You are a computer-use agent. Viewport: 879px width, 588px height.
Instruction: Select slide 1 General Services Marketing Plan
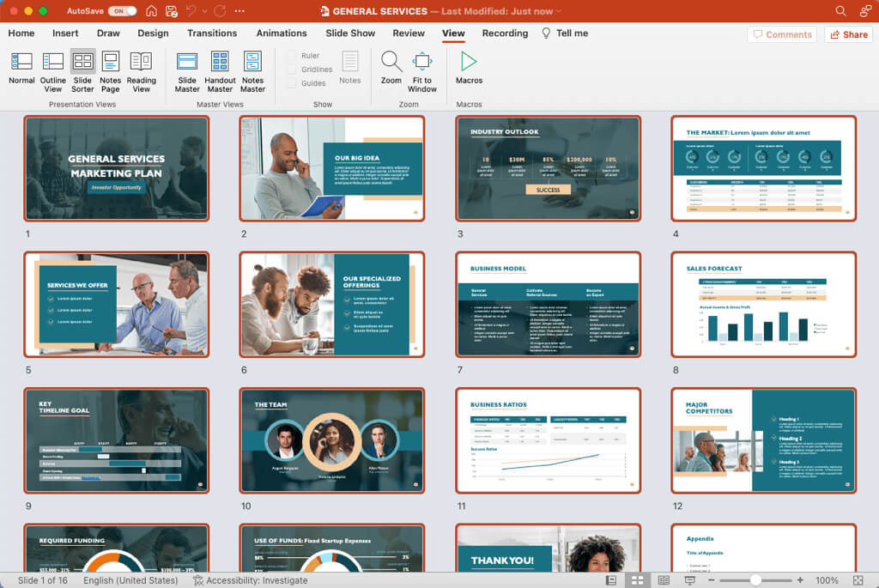pos(117,168)
